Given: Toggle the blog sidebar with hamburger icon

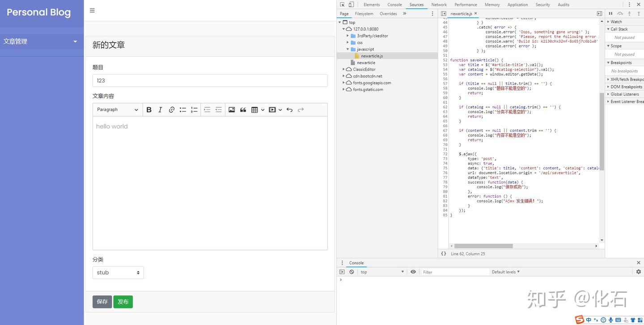Looking at the screenshot, I should click(92, 10).
